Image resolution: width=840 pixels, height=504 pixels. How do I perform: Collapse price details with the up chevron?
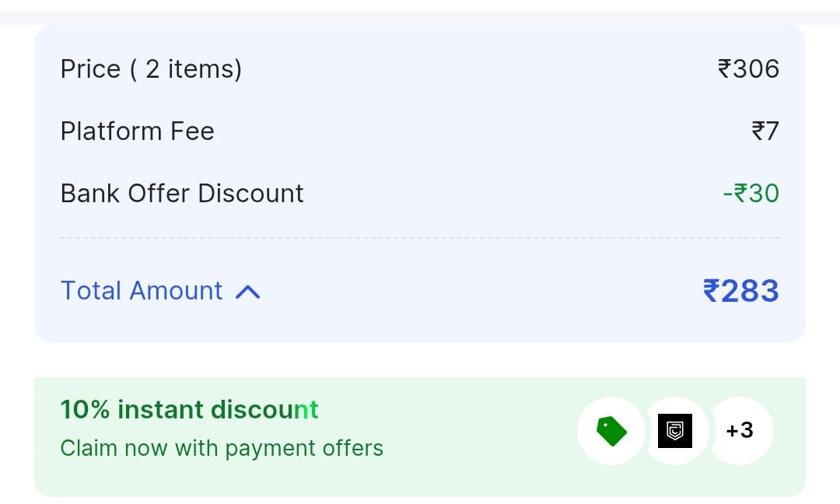tap(247, 292)
